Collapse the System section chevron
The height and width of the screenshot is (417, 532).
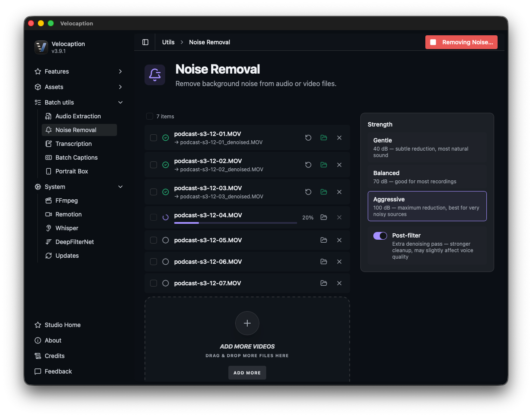pos(120,187)
